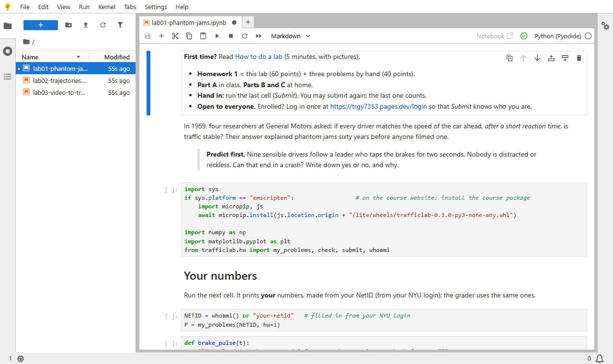Restart the kernel

pyautogui.click(x=245, y=36)
